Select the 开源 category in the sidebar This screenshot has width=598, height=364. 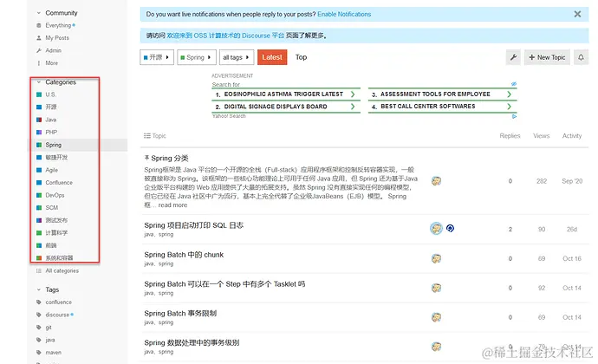tap(51, 107)
